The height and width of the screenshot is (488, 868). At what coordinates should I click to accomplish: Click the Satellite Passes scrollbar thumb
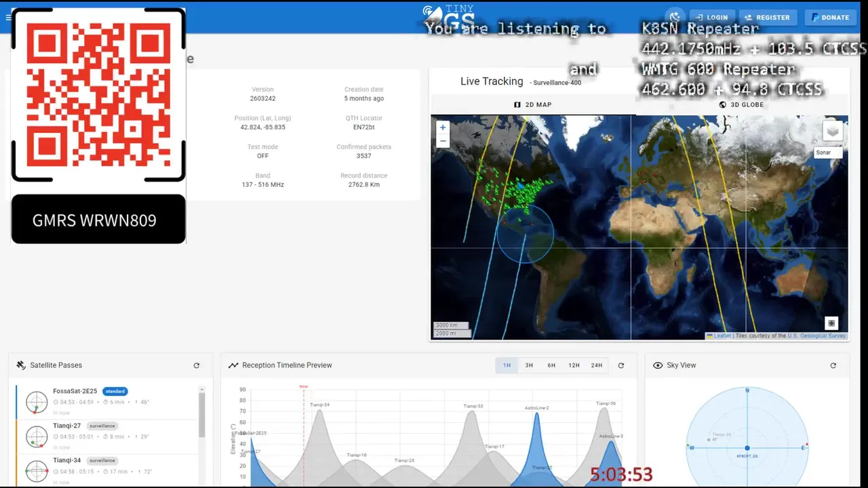click(x=201, y=415)
